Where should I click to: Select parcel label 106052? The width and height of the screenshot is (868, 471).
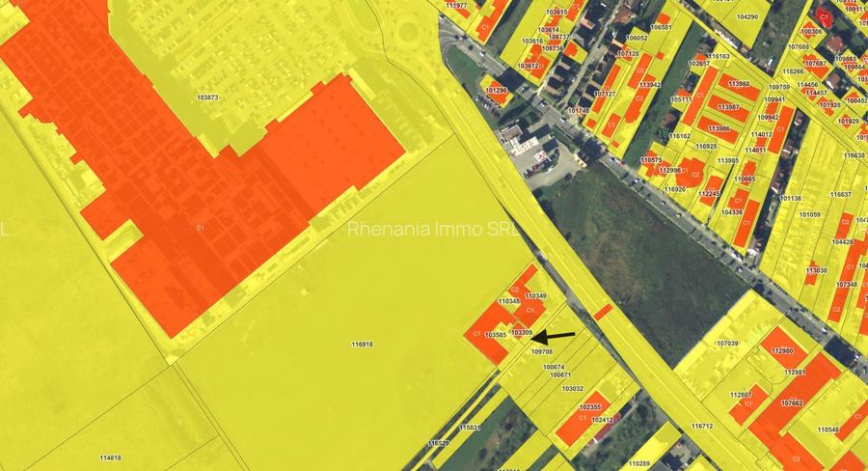[637, 39]
